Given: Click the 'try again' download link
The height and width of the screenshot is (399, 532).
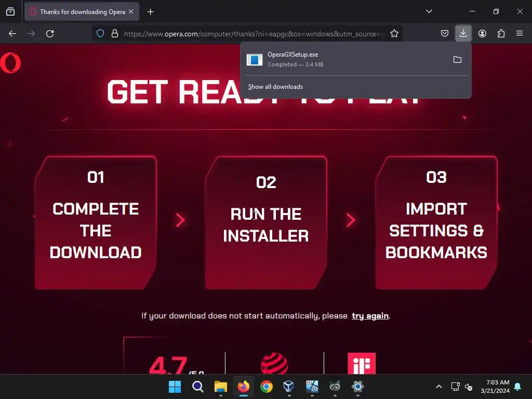Looking at the screenshot, I should tap(370, 316).
